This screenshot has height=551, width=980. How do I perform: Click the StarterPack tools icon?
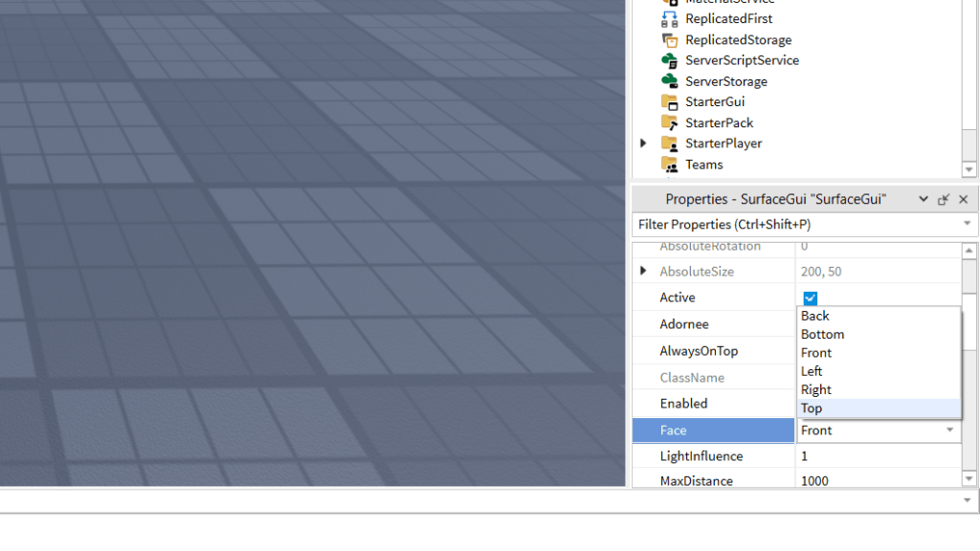tap(670, 122)
